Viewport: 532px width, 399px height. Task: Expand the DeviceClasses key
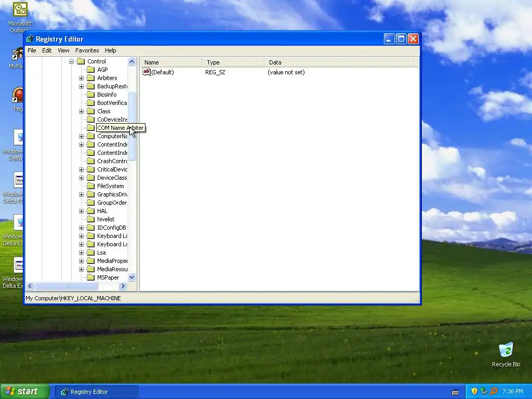coord(82,178)
